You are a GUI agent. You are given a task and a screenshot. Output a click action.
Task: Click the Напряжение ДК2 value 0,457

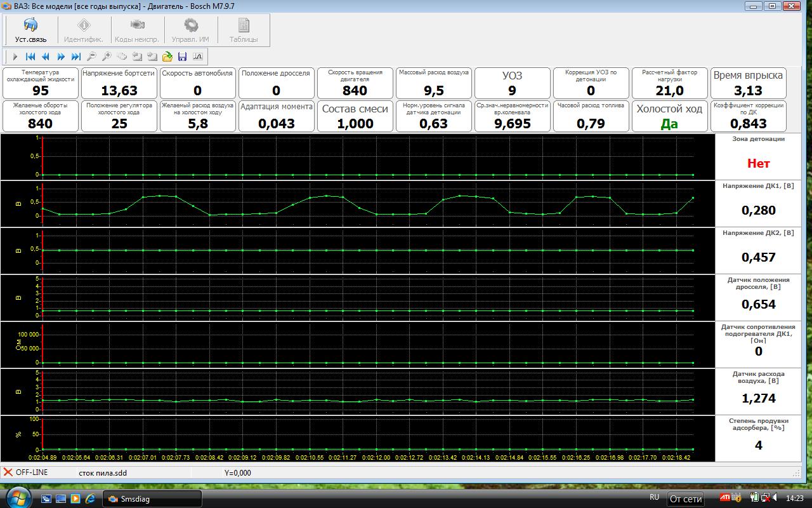758,257
